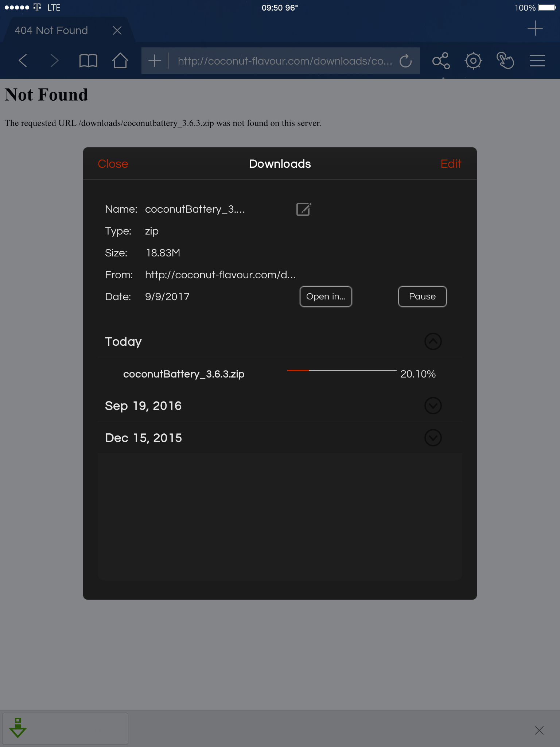Rename the file via the edit pencil icon
Screen dimensions: 560x747
(304, 209)
